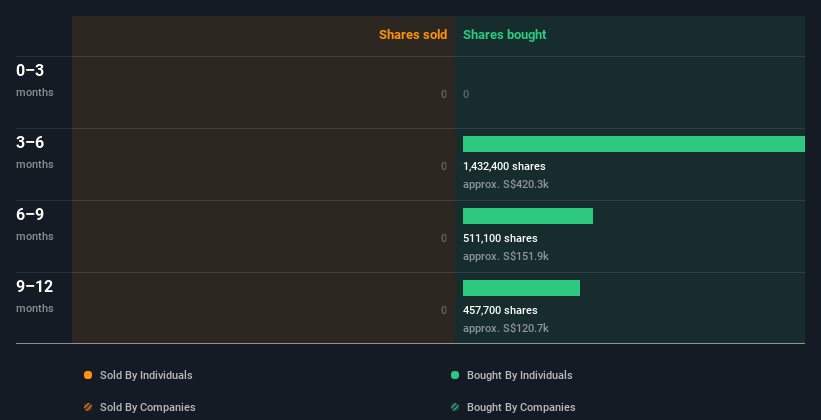Click the 3–6 months row label
The image size is (821, 420).
[x=35, y=152]
